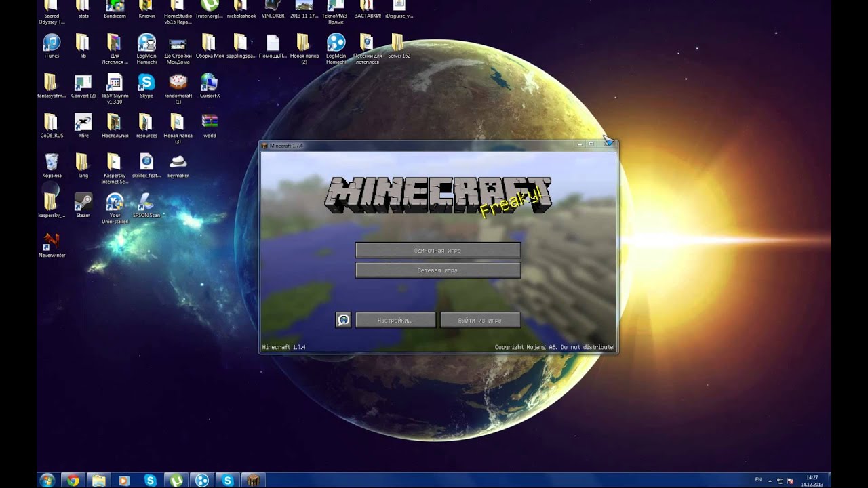
Task: Select the Convert (2) desktop shortcut
Action: point(83,86)
